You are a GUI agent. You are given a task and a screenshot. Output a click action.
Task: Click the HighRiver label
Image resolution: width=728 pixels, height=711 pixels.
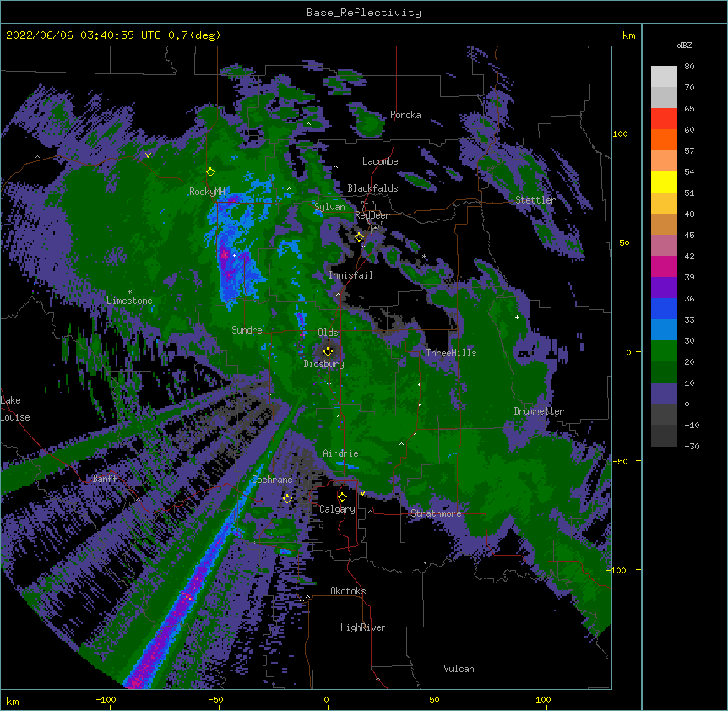[363, 627]
